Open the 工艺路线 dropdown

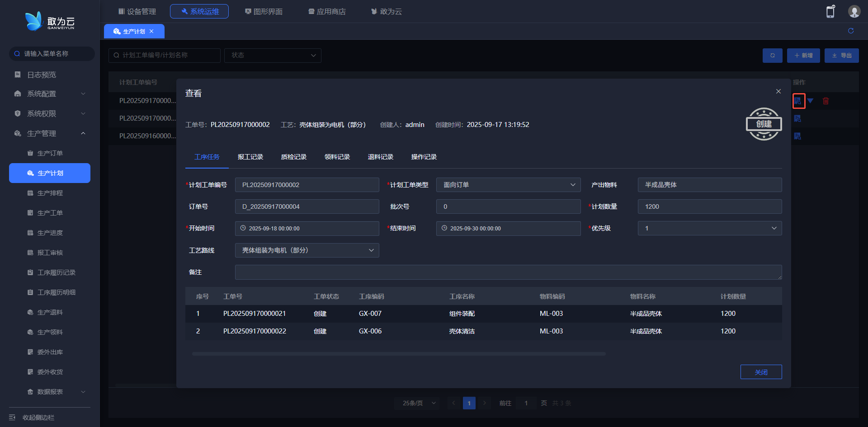(x=307, y=250)
